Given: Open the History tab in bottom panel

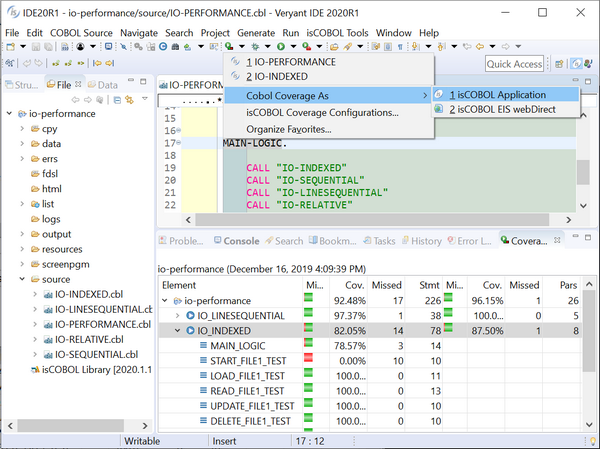Looking at the screenshot, I should click(426, 241).
